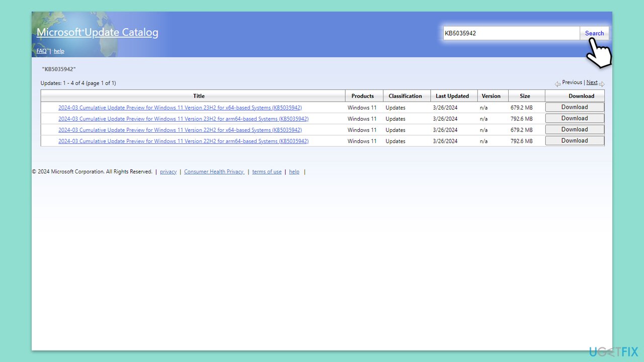Sort results by Size column header
The width and height of the screenshot is (644, 362).
coord(525,96)
